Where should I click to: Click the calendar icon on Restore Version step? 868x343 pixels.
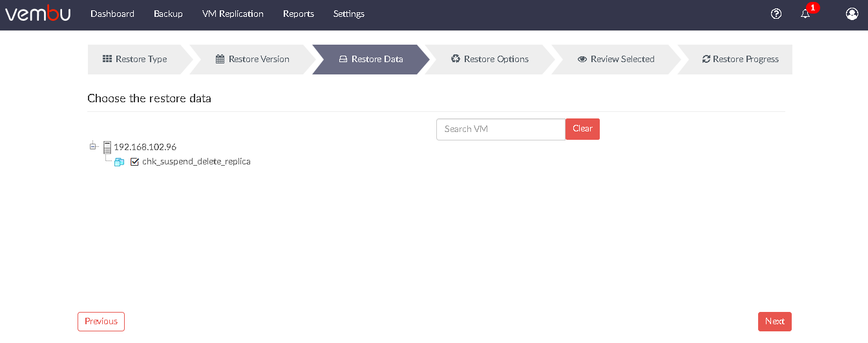(220, 59)
